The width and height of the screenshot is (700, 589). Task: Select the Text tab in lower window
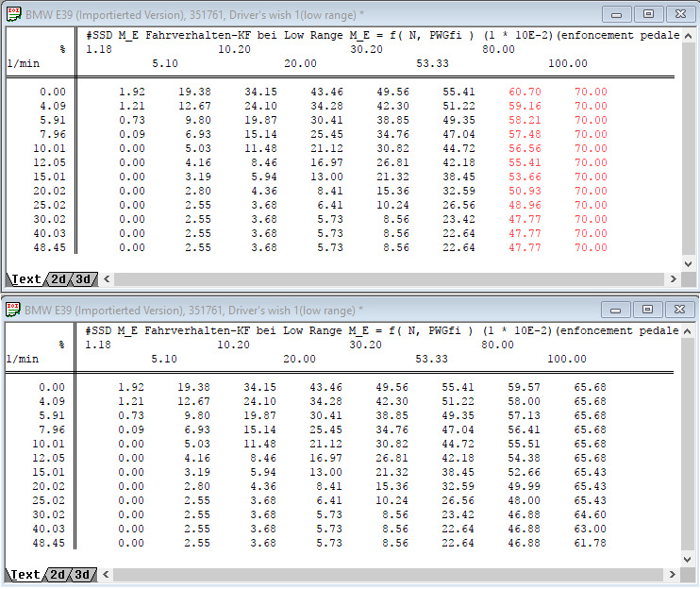point(25,574)
